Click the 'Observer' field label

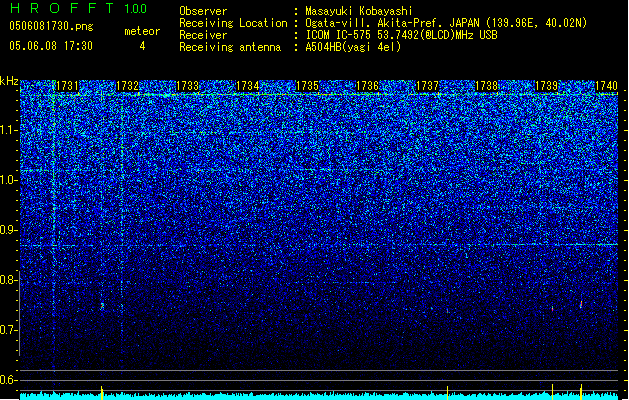(x=203, y=11)
